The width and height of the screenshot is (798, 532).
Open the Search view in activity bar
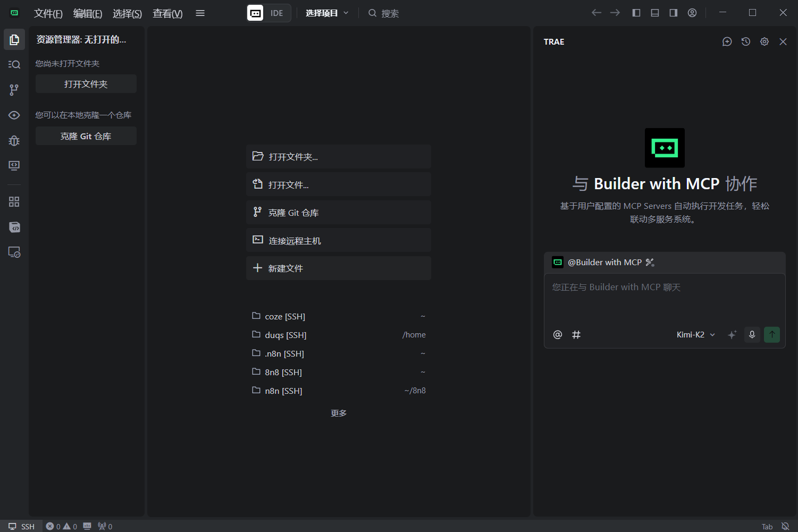[x=14, y=64]
